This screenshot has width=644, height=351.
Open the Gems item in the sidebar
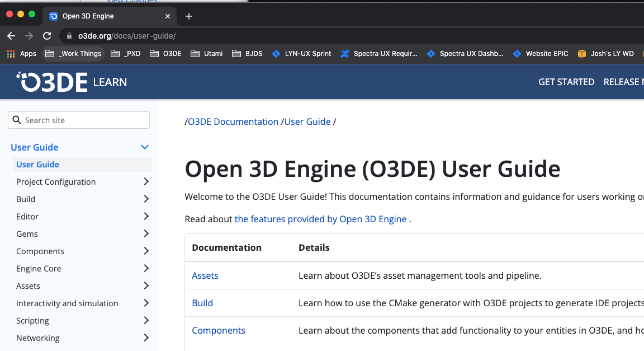pyautogui.click(x=27, y=234)
